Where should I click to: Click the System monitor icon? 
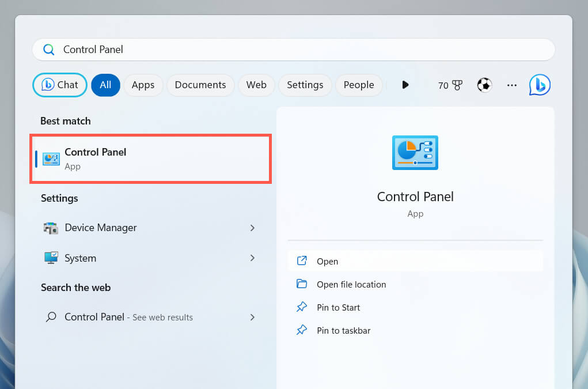click(x=51, y=258)
